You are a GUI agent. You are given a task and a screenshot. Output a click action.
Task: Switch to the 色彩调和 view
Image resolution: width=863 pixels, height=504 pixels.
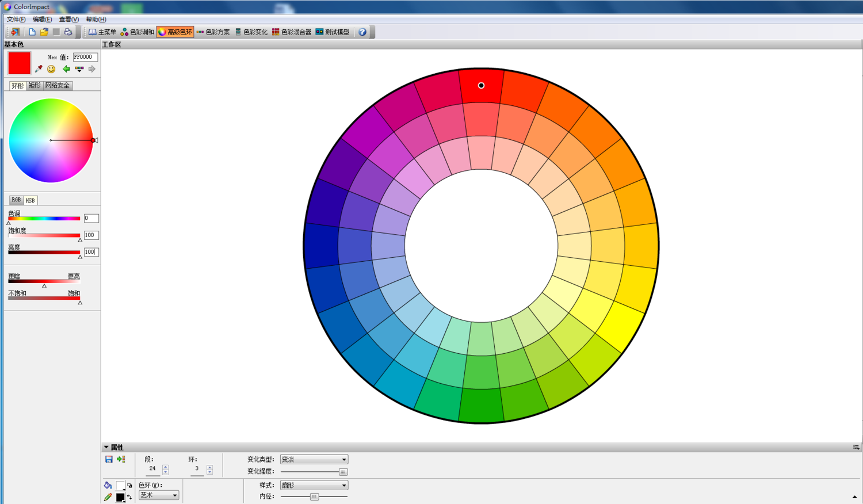(x=137, y=32)
